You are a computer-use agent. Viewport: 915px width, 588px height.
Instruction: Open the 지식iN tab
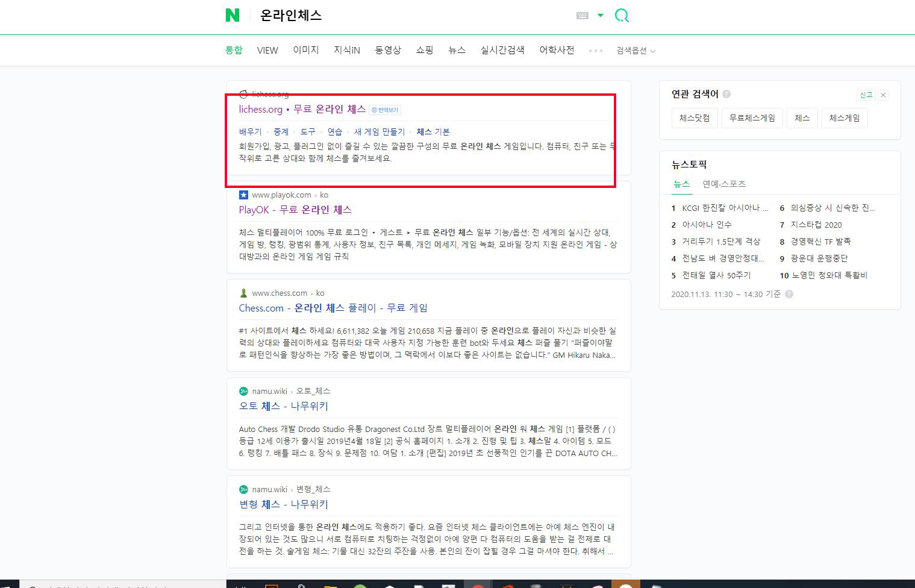tap(347, 50)
